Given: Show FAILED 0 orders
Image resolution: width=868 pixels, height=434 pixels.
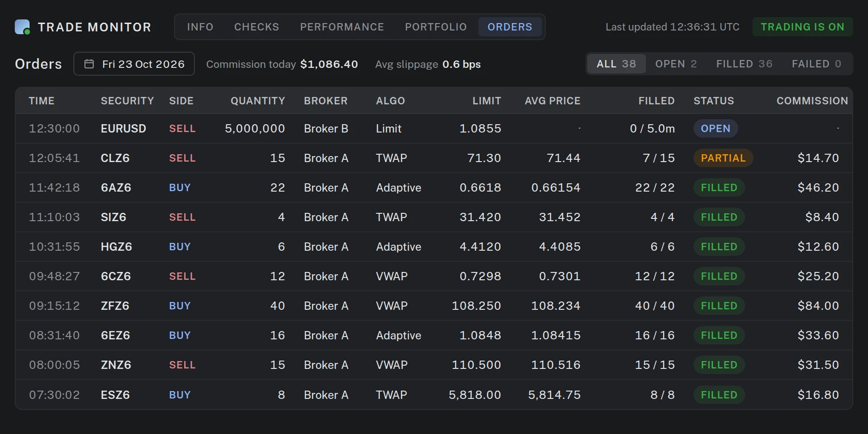Looking at the screenshot, I should pos(816,64).
